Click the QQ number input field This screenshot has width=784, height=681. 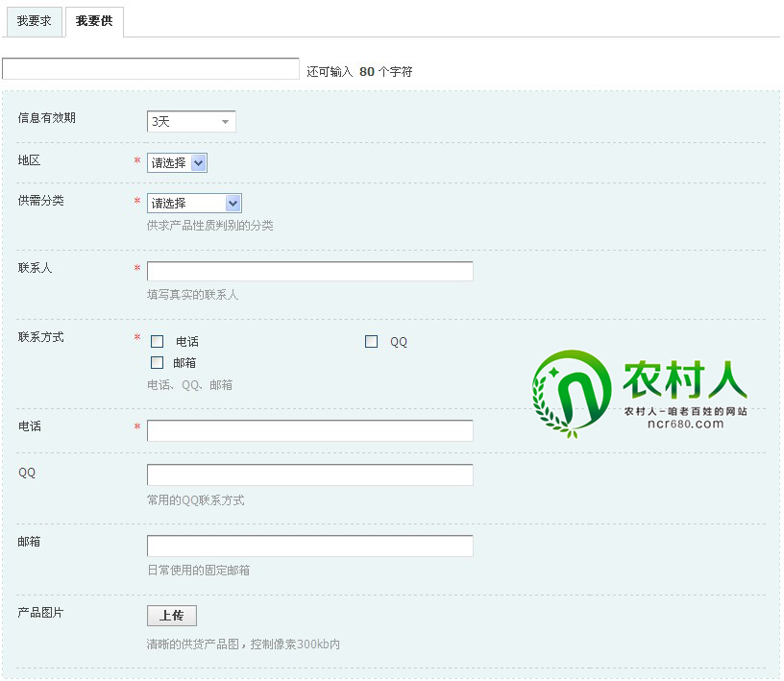pos(310,475)
